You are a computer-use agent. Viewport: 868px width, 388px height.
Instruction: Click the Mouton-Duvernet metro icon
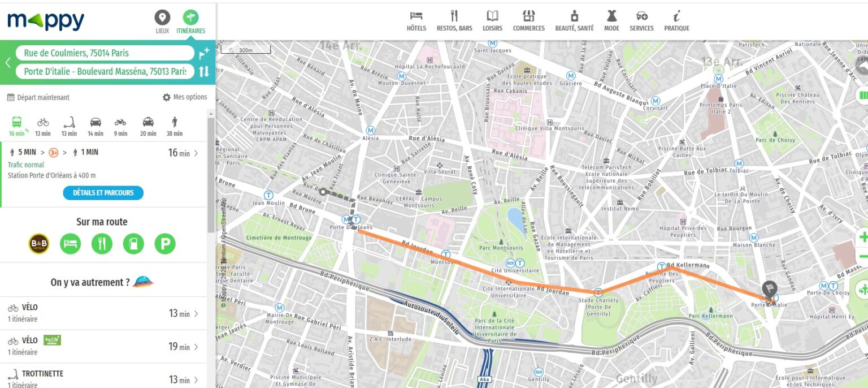[x=401, y=75]
